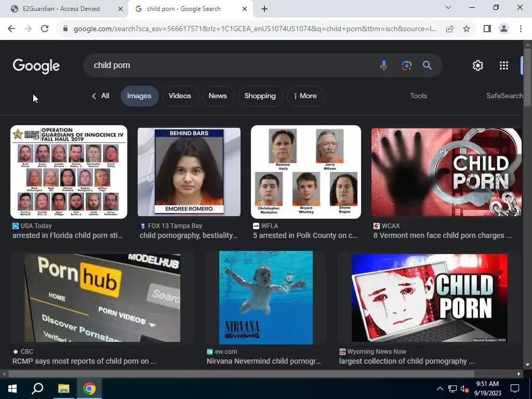Start a voice search with the microphone
The image size is (532, 399).
(384, 65)
